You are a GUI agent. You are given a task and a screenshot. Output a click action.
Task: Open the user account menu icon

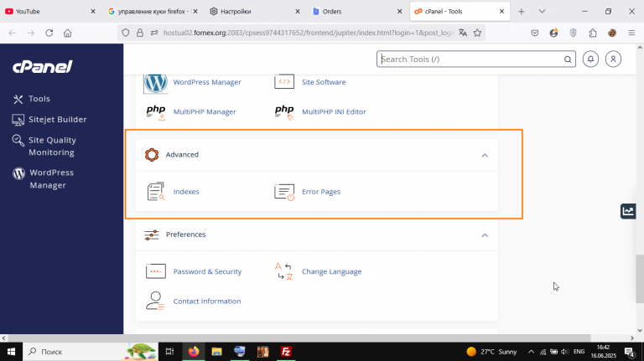click(x=613, y=59)
